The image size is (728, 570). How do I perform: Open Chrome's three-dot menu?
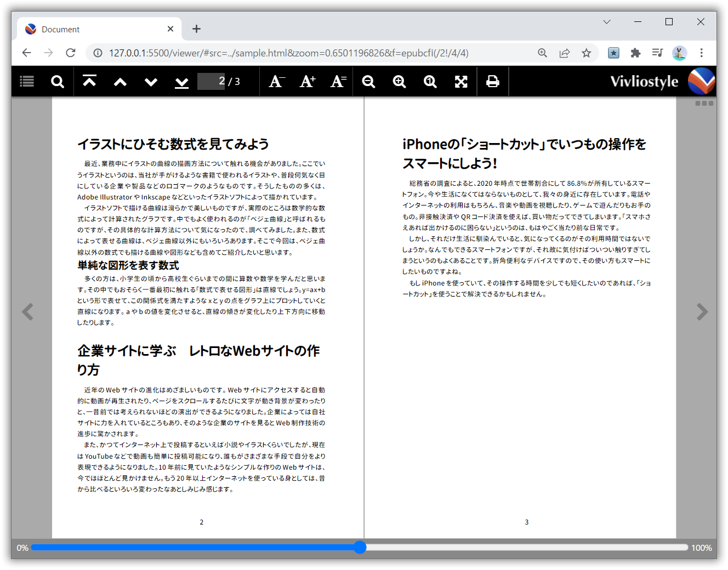tap(702, 53)
